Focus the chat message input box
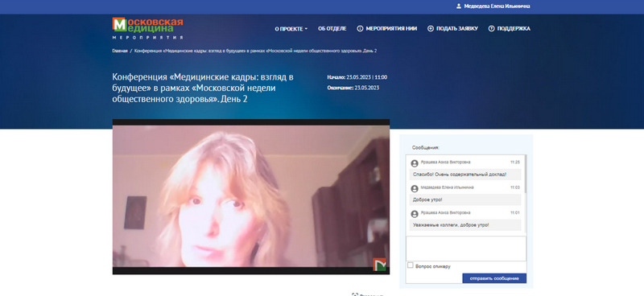Screen dimensions: 644x296 click(466, 249)
